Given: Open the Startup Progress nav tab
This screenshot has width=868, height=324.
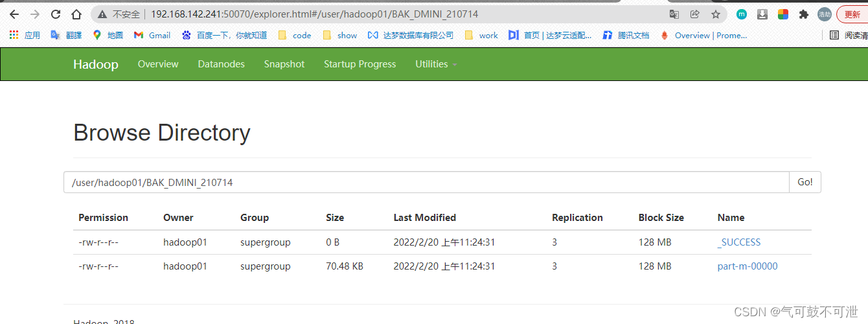Looking at the screenshot, I should click(x=360, y=64).
